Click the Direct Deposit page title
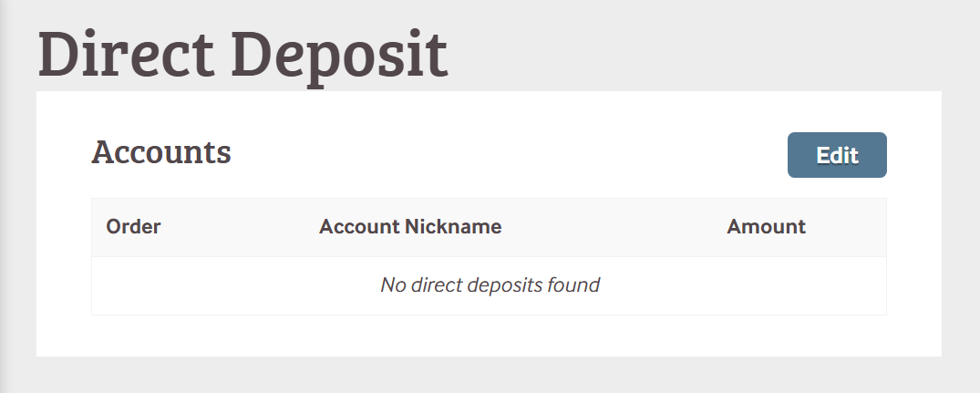980x393 pixels. (x=242, y=55)
